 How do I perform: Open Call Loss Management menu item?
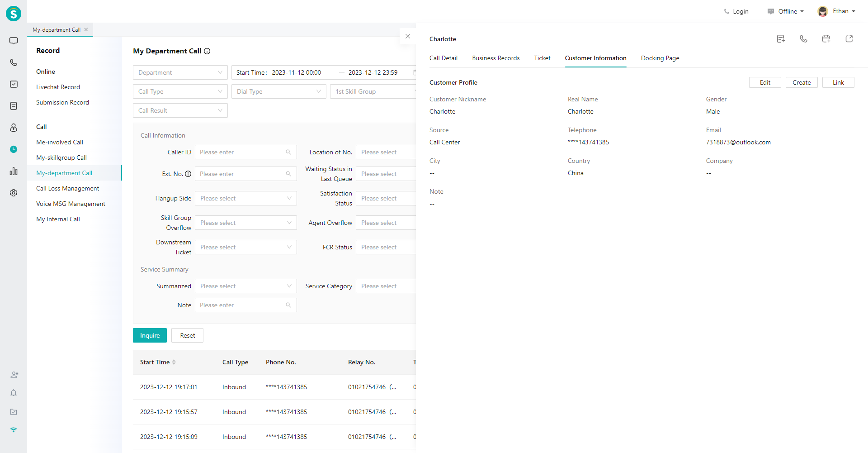point(68,188)
